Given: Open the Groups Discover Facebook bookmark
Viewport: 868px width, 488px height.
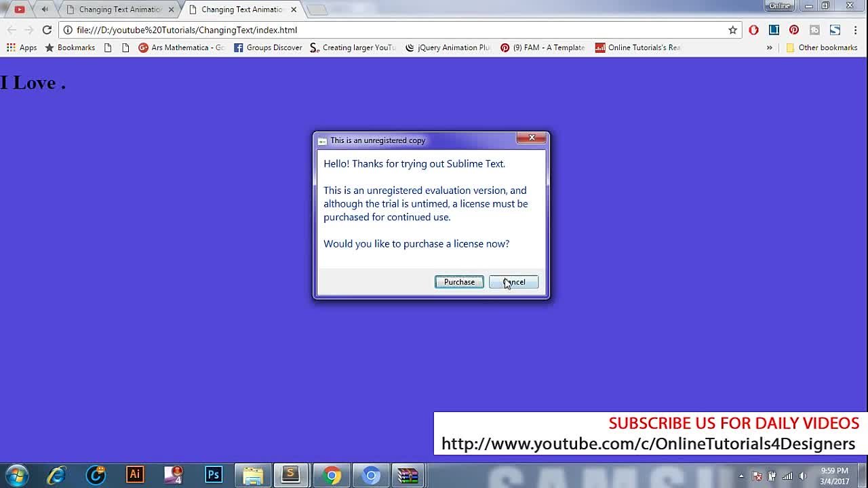Looking at the screenshot, I should 268,47.
